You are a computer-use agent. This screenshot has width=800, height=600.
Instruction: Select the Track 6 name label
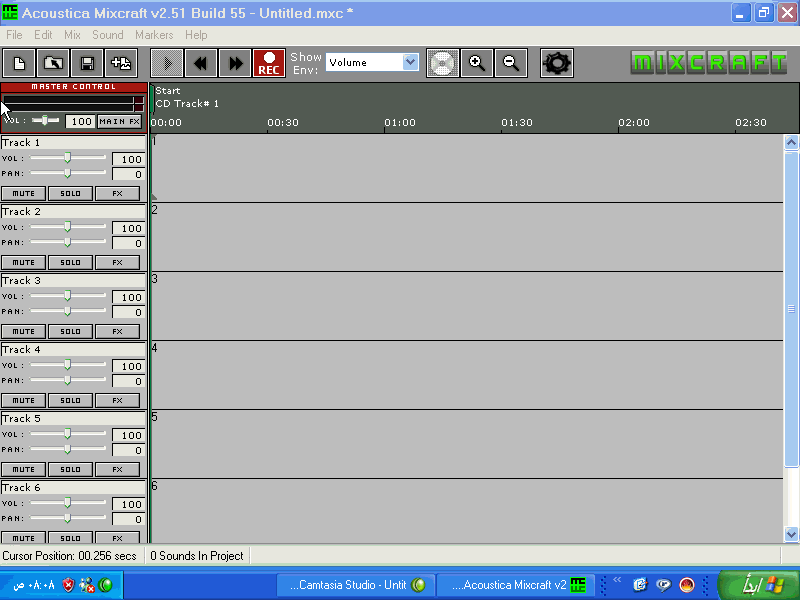pyautogui.click(x=73, y=488)
